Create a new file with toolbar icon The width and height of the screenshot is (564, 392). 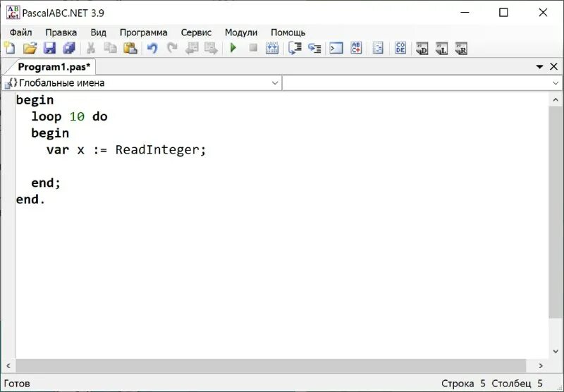point(10,48)
